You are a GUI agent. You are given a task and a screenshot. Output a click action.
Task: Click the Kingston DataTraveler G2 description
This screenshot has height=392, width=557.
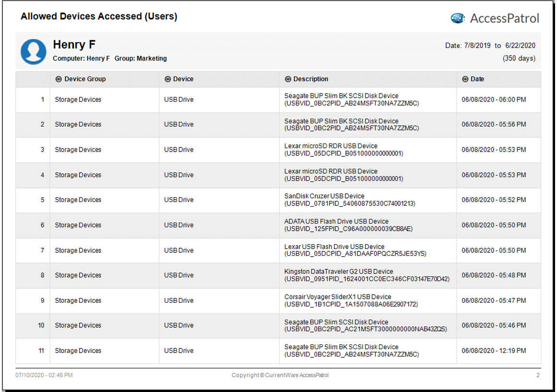(x=367, y=275)
